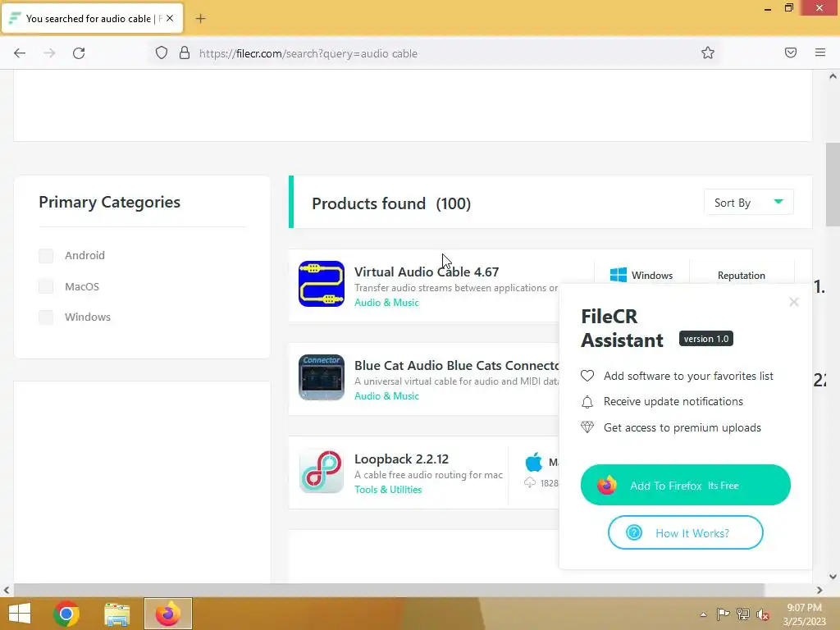Open the taskbar clock and date

click(804, 614)
